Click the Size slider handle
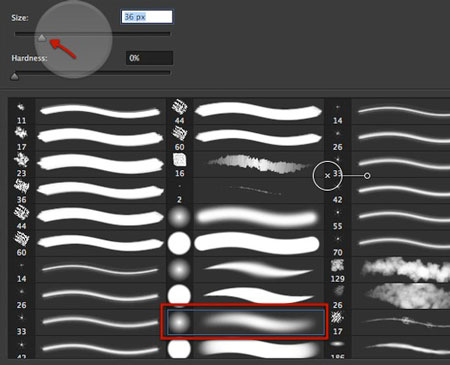 42,38
